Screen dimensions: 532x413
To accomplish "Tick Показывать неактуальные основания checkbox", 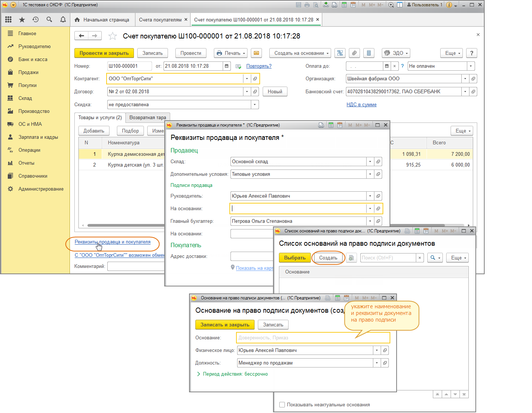I will pyautogui.click(x=282, y=404).
